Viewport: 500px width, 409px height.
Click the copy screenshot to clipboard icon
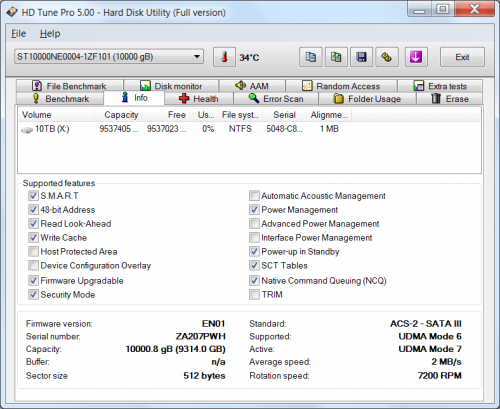point(336,57)
